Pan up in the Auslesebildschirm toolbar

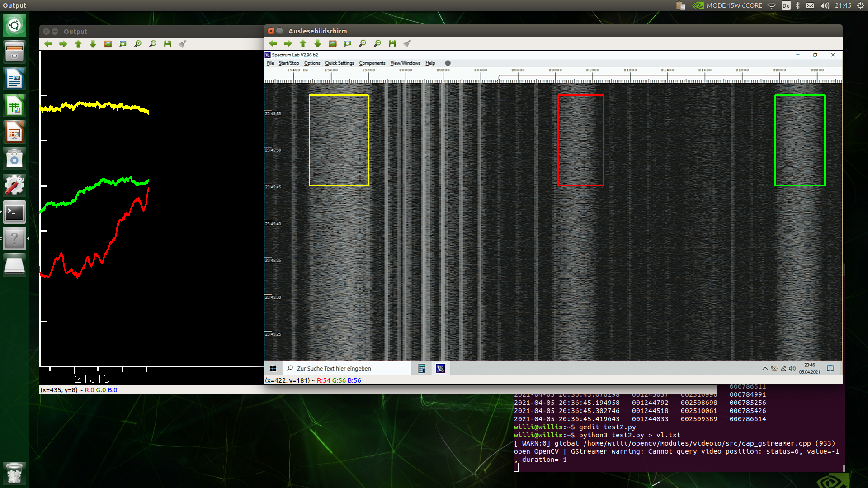tap(303, 43)
